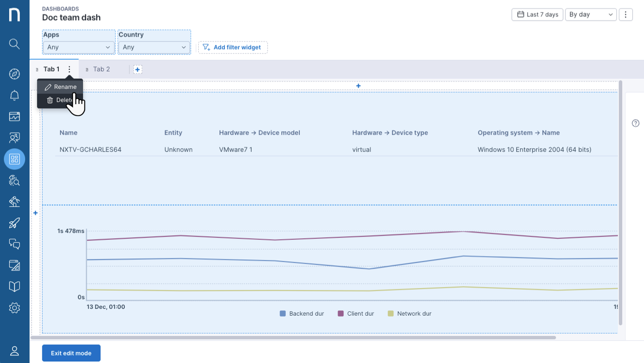Expand the Country filter dropdown
Viewport: 644px width, 363px height.
154,47
